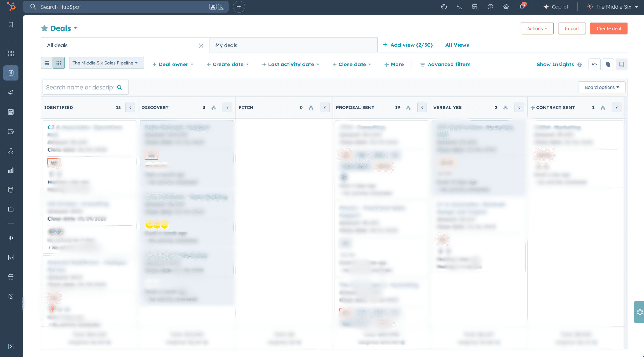The width and height of the screenshot is (644, 357).
Task: Open Advanced filters
Action: point(445,64)
